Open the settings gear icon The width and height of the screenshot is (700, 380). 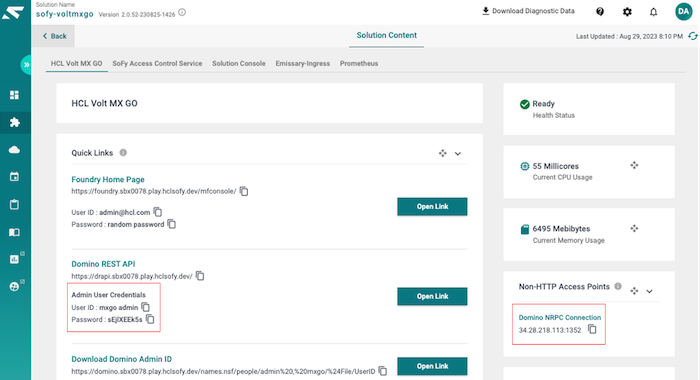pyautogui.click(x=627, y=12)
